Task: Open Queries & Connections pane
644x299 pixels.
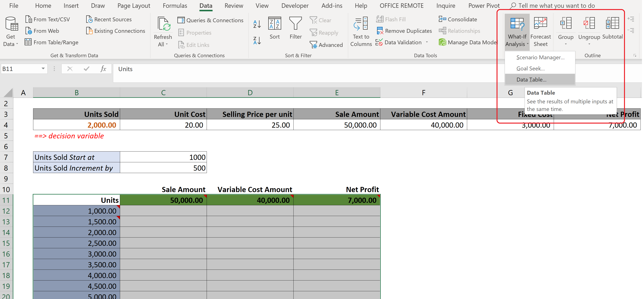Action: (x=210, y=20)
